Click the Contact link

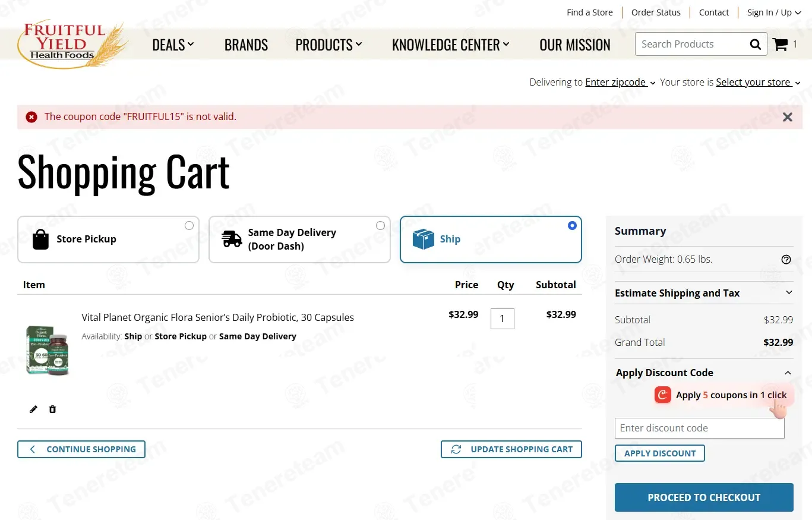click(714, 12)
